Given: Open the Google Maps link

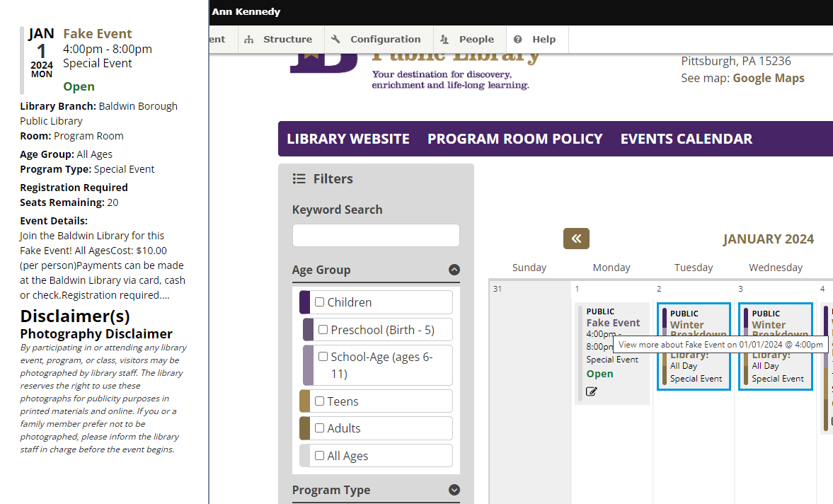Looking at the screenshot, I should click(768, 78).
